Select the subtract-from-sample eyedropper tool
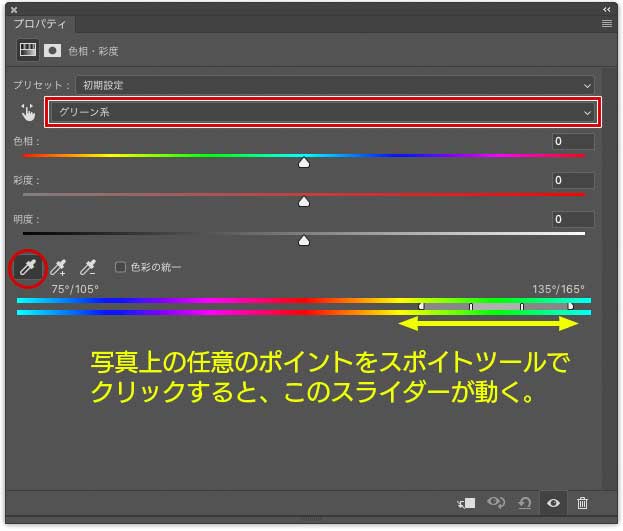The width and height of the screenshot is (623, 531). click(x=88, y=267)
